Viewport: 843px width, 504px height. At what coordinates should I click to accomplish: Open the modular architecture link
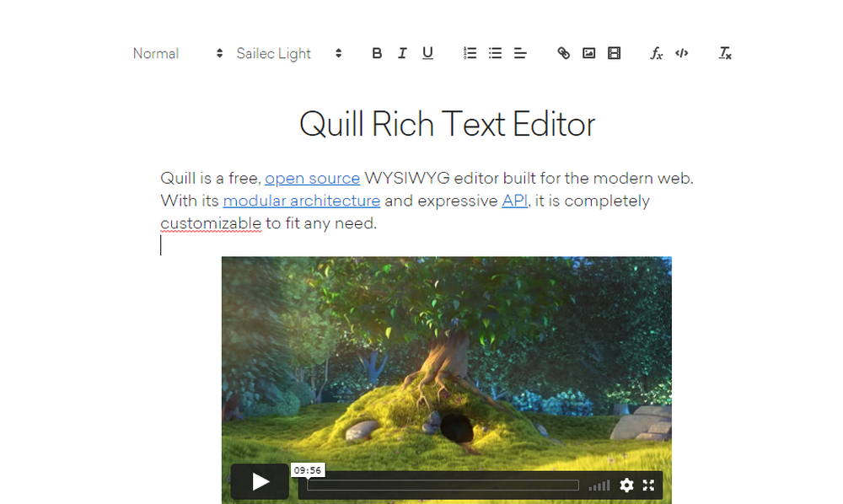coord(301,201)
